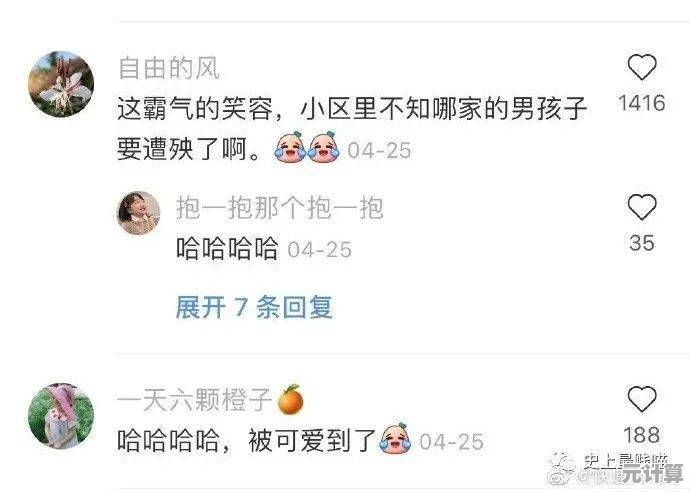The width and height of the screenshot is (690, 492).
Task: Like the 一天六颗橙子 comment with 188 likes
Action: (642, 399)
